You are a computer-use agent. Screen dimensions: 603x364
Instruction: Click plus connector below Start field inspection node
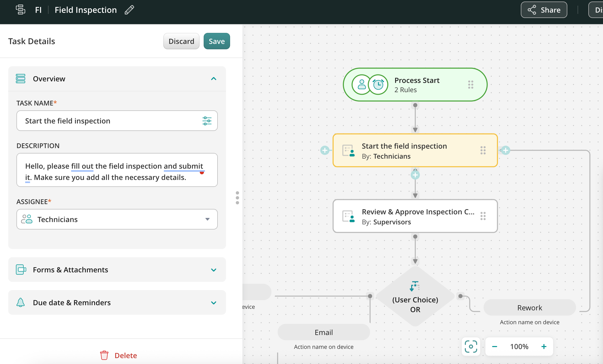415,175
